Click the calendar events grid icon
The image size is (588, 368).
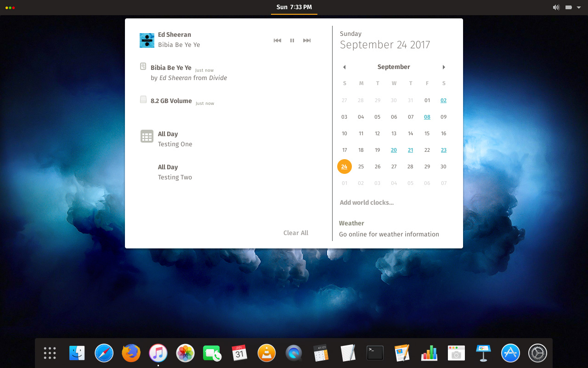tap(147, 136)
